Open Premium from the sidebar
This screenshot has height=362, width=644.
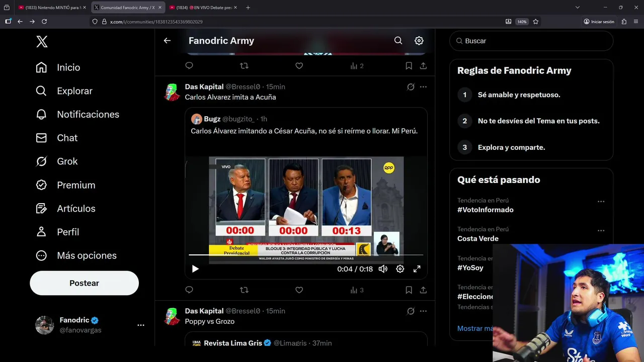pyautogui.click(x=65, y=185)
